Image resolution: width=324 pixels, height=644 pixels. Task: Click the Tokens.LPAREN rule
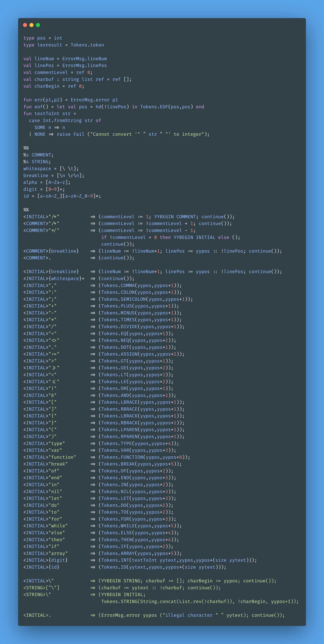tap(104, 430)
